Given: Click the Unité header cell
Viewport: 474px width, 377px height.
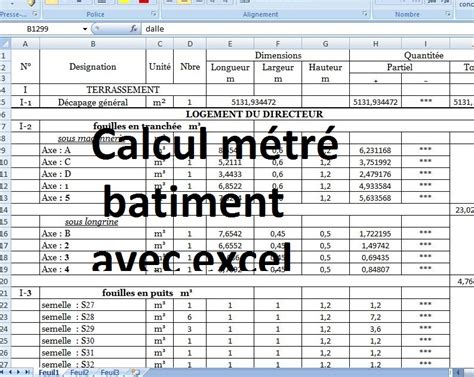Looking at the screenshot, I should point(160,67).
